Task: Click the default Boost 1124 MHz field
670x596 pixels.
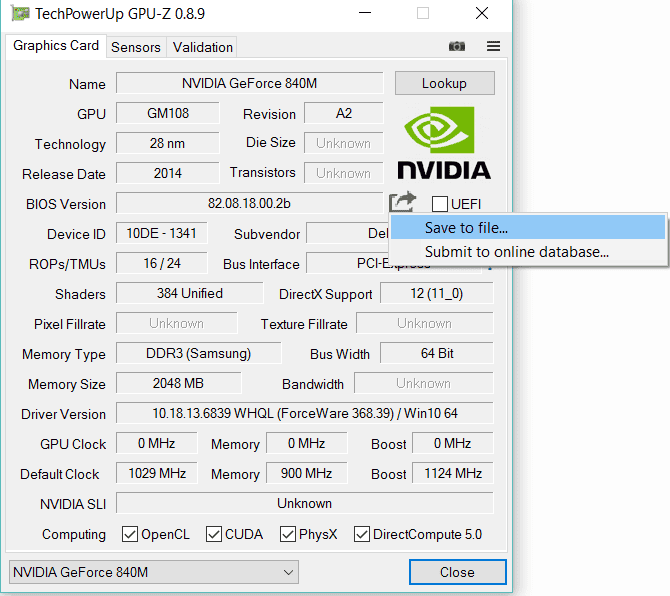Action: click(453, 473)
